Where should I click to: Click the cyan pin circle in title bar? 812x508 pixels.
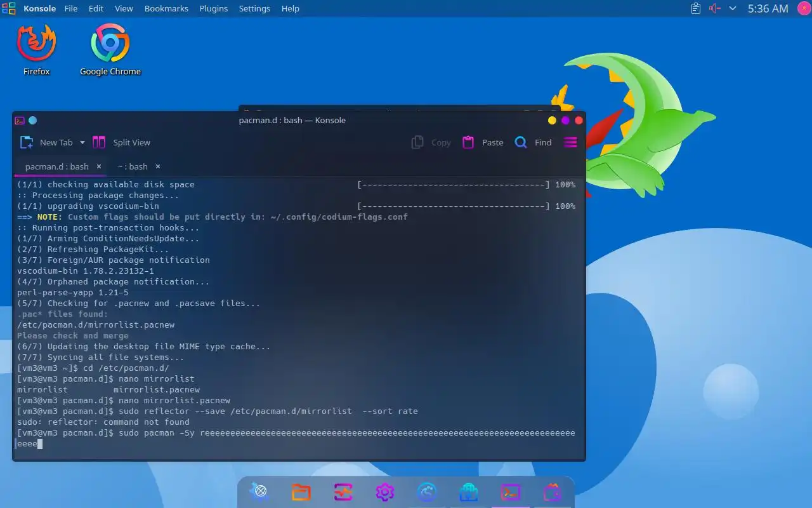33,120
